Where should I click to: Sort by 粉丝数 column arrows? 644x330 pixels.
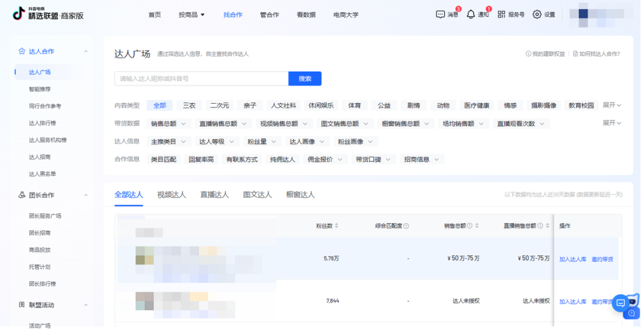coord(337,226)
